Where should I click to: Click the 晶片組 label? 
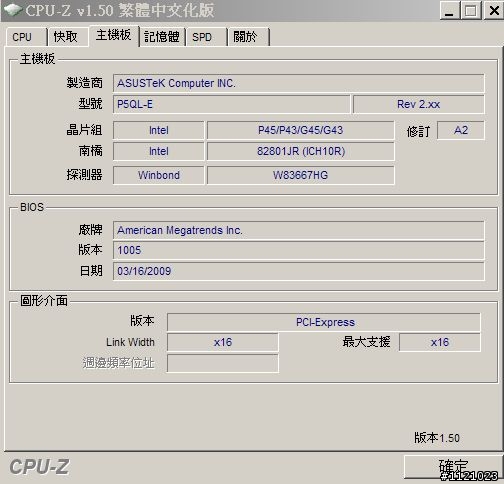[84, 130]
